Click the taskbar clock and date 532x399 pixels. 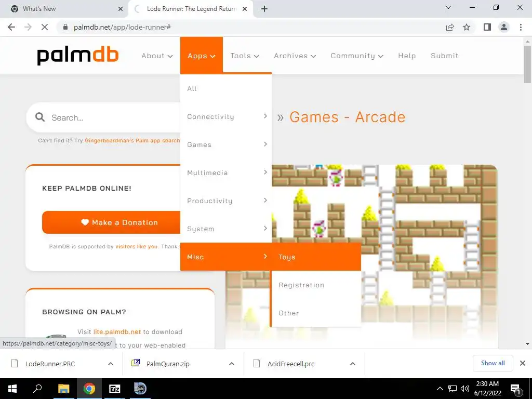coord(487,389)
